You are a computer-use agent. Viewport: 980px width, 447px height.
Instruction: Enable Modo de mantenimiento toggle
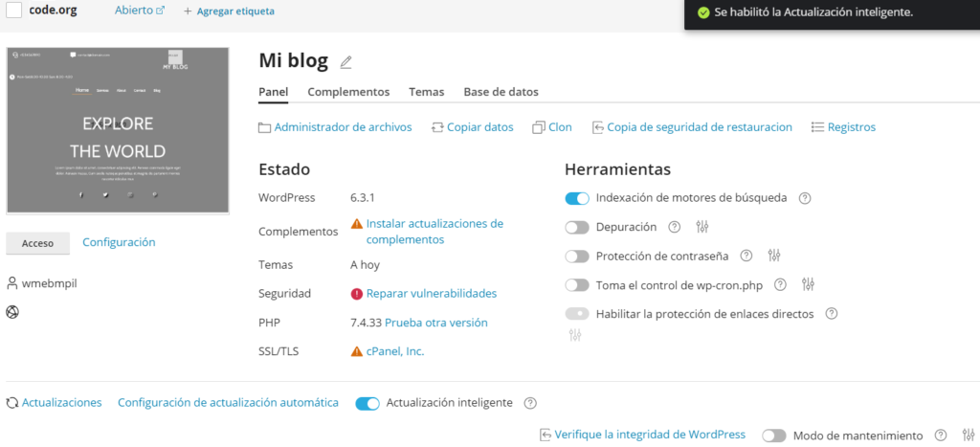pyautogui.click(x=773, y=436)
